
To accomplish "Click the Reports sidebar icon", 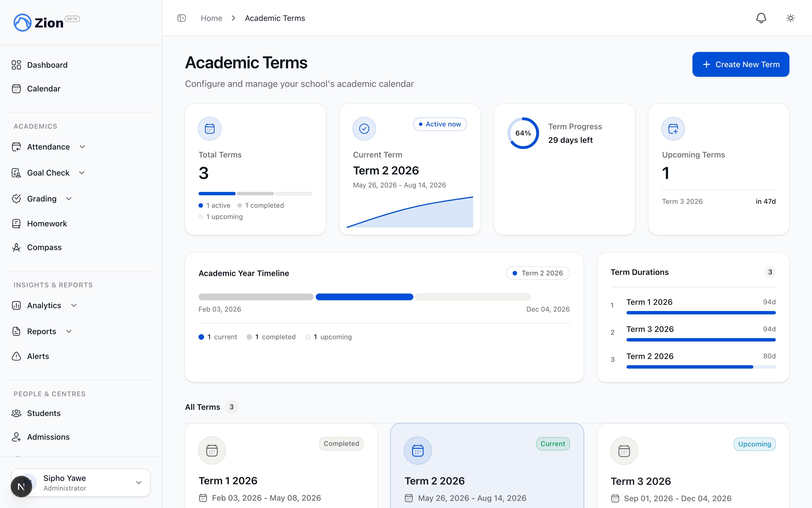I will [x=16, y=331].
